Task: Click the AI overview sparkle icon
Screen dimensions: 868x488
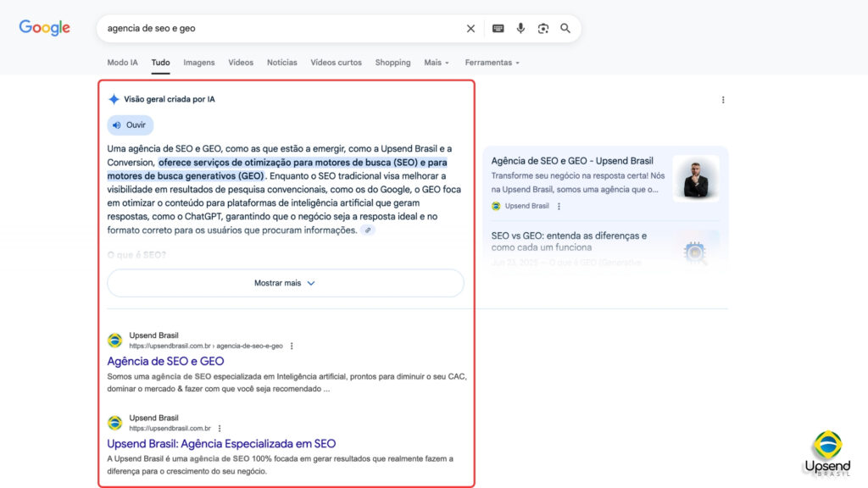Action: [114, 99]
